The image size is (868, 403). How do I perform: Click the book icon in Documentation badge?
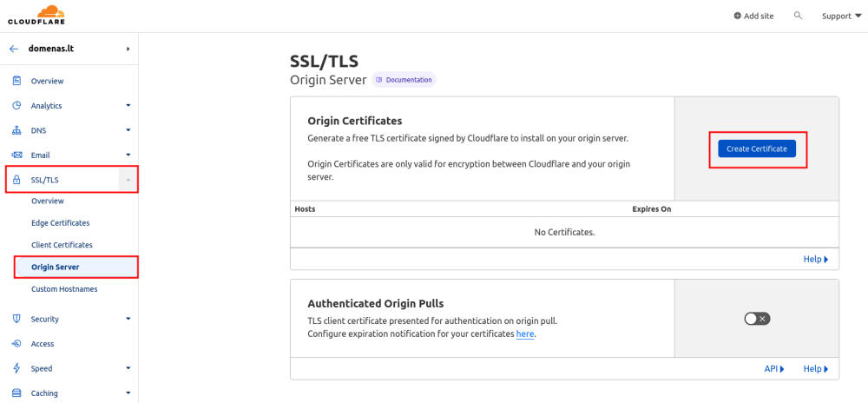pos(379,80)
